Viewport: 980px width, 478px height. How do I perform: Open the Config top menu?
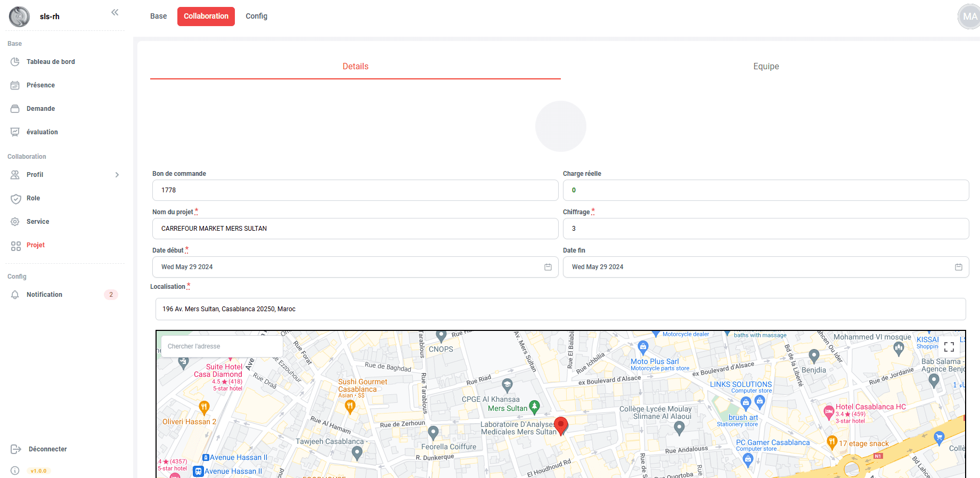256,16
